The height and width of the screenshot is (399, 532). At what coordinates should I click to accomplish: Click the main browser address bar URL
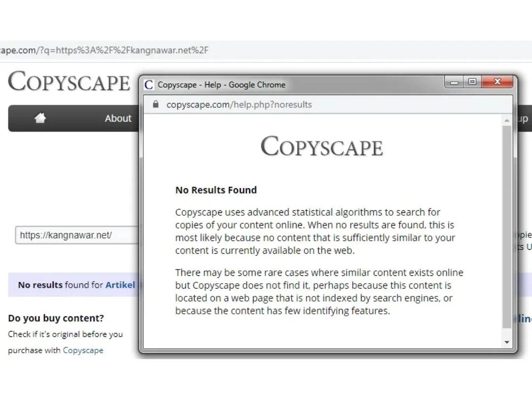[104, 50]
